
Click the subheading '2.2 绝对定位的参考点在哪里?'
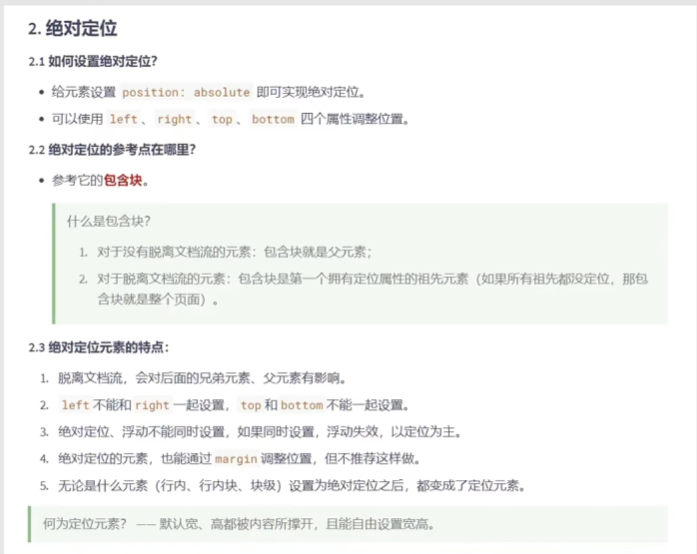coord(112,150)
